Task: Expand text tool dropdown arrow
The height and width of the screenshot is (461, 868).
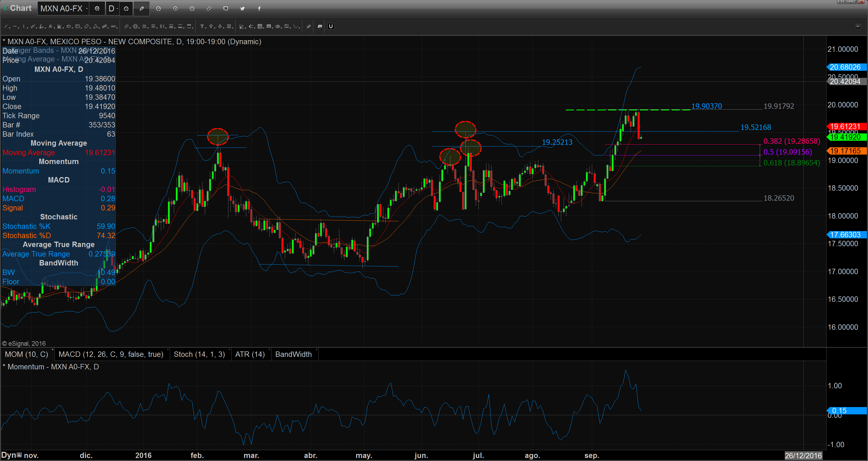Action: pyautogui.click(x=206, y=28)
